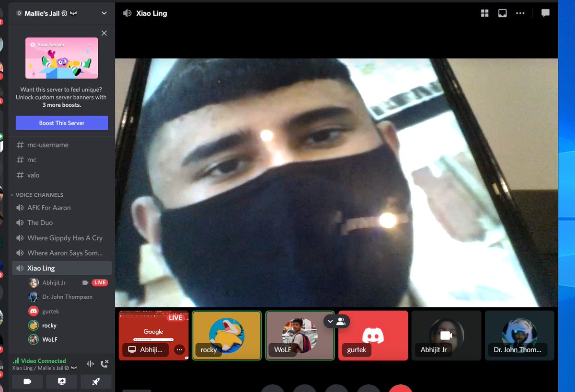Click the monitor icon on Abhiji stream label
This screenshot has height=392, width=575.
click(131, 350)
